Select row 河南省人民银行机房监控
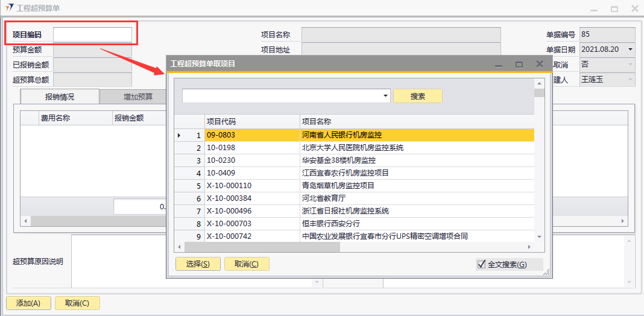Image resolution: width=644 pixels, height=316 pixels. point(341,135)
